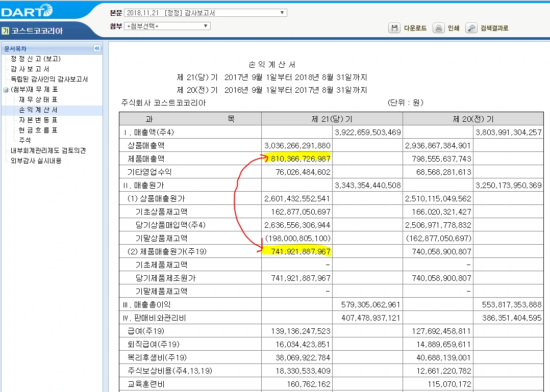
Task: Click the 기타영업수익 row label
Action: pos(149,172)
